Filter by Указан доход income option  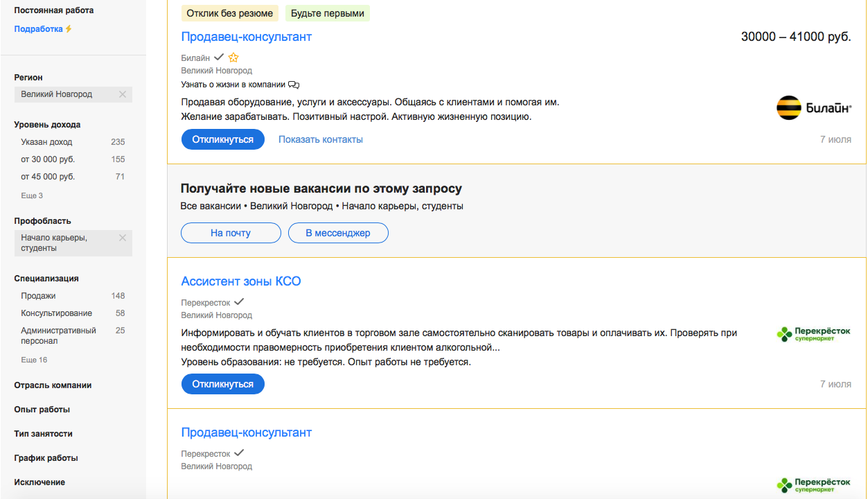46,142
